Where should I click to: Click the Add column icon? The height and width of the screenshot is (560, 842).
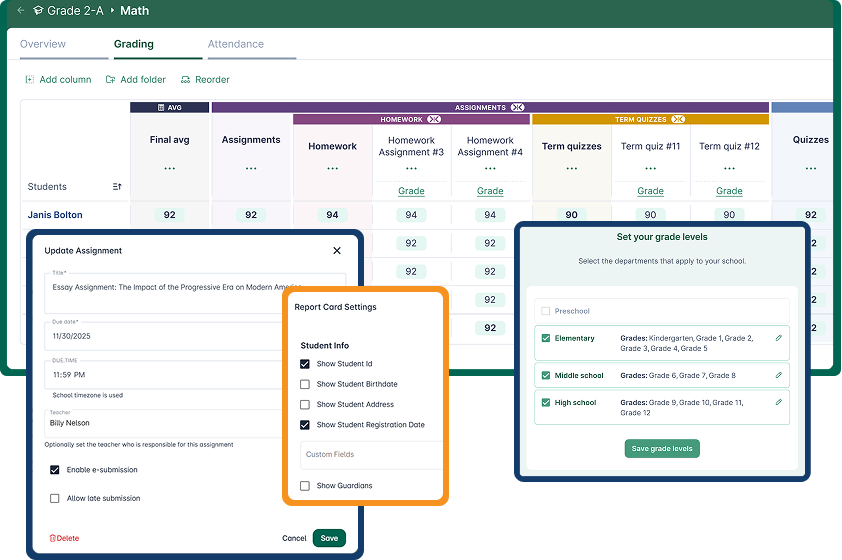tap(29, 80)
